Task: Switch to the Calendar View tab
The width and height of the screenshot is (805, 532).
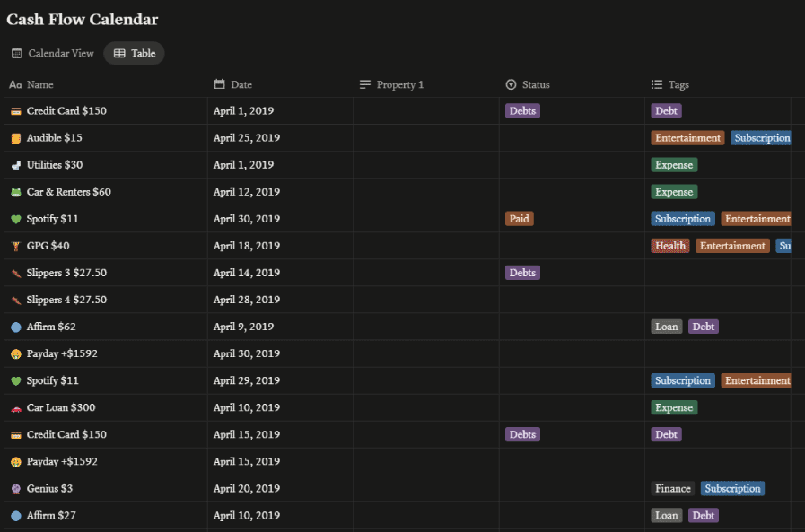Action: [x=52, y=53]
